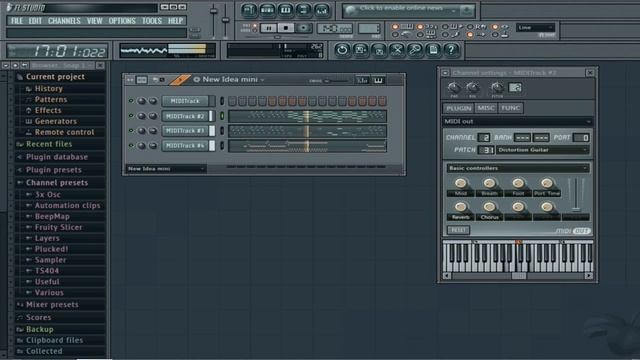This screenshot has width=640, height=360.
Task: Click the Mod controller knob
Action: (460, 183)
